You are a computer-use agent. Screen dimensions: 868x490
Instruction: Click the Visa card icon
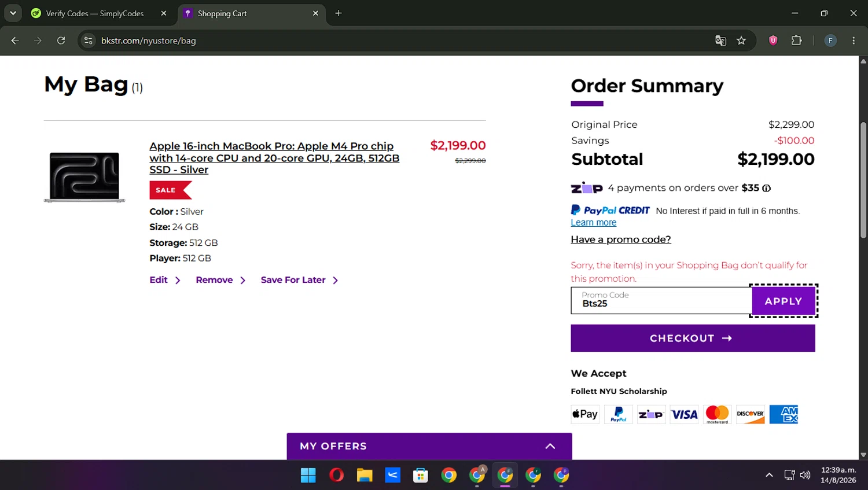[685, 414]
